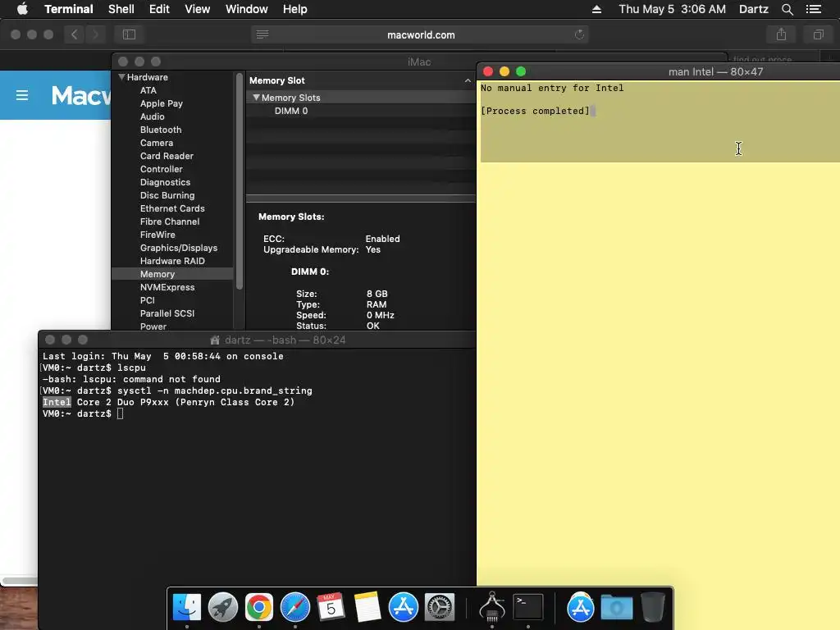This screenshot has height=630, width=840.
Task: Select Parallel SCSI in Hardware list
Action: 167,313
